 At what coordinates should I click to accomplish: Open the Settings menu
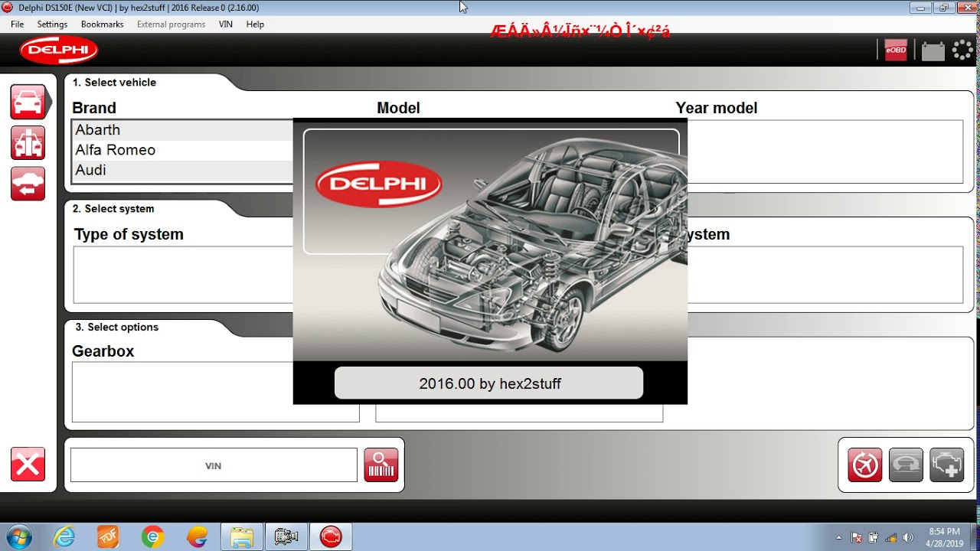(52, 24)
